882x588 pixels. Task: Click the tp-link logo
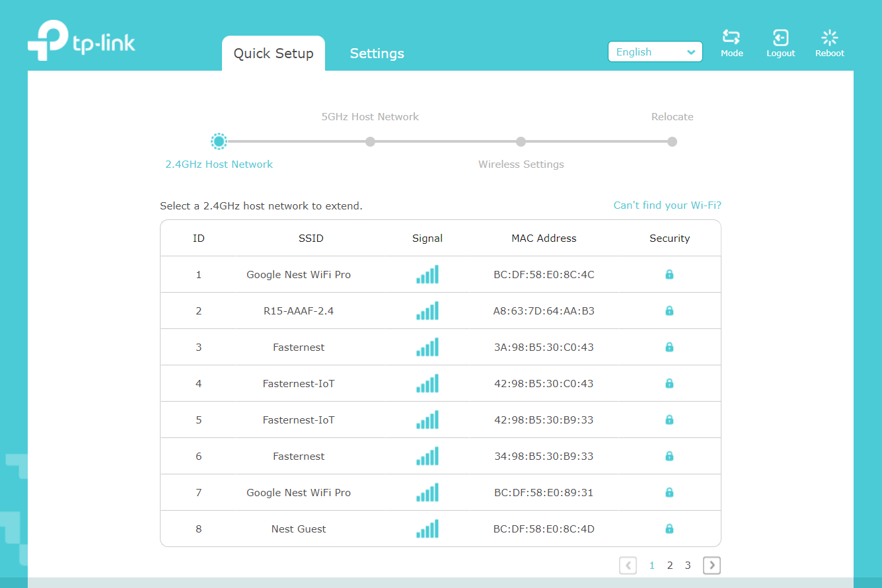point(81,40)
